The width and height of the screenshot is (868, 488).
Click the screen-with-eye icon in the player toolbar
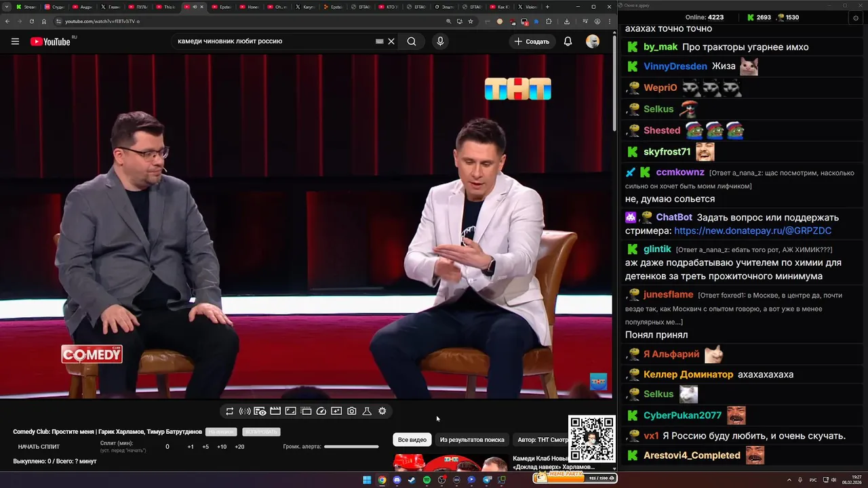pyautogui.click(x=260, y=411)
